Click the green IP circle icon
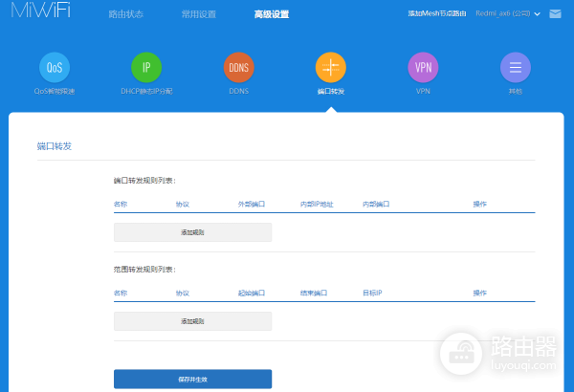Screen dimensions: 574x392 [x=146, y=68]
